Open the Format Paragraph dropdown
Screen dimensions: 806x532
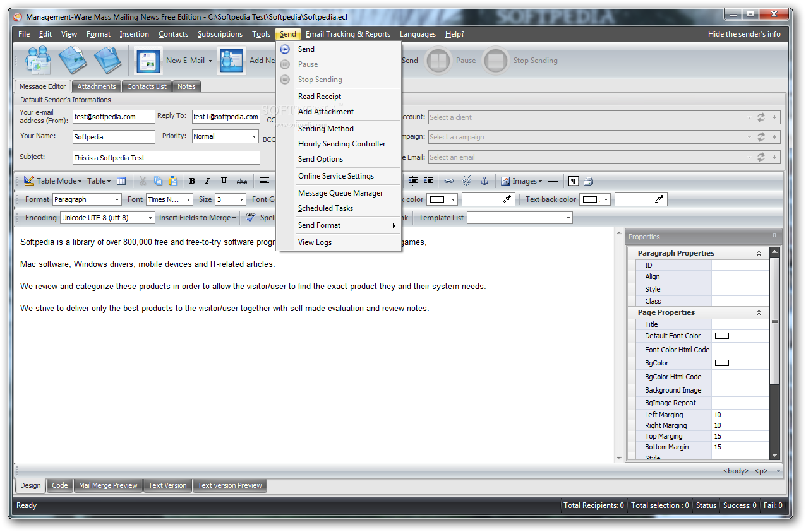(117, 199)
